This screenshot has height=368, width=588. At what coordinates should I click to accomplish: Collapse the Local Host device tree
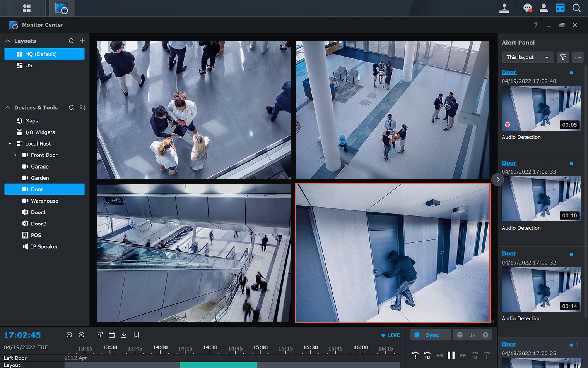9,143
